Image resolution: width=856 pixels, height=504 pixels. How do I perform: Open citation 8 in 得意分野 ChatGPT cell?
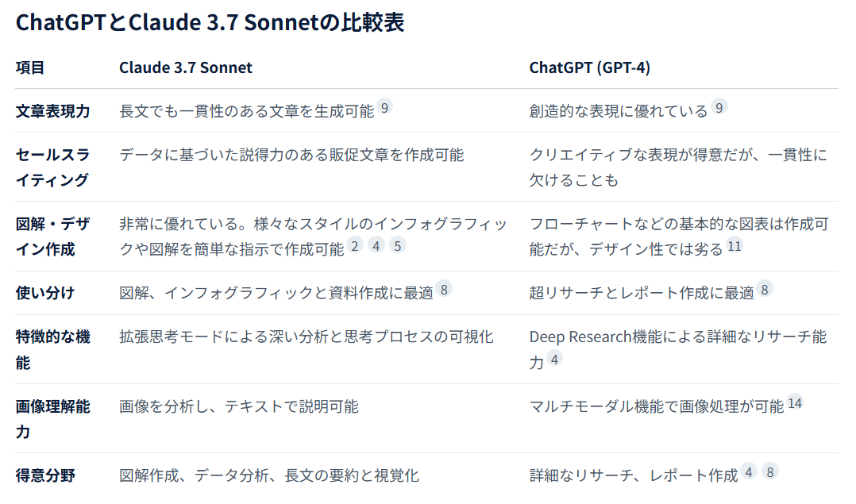tap(770, 471)
